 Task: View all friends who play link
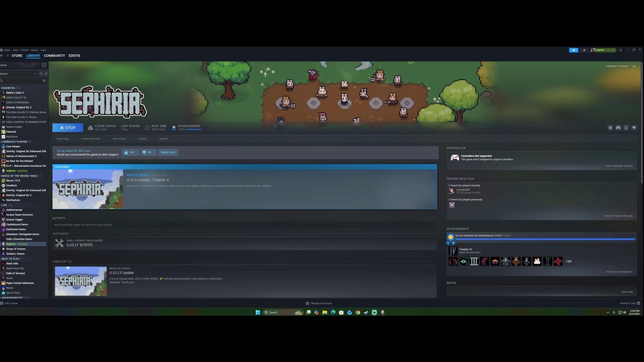(x=618, y=216)
